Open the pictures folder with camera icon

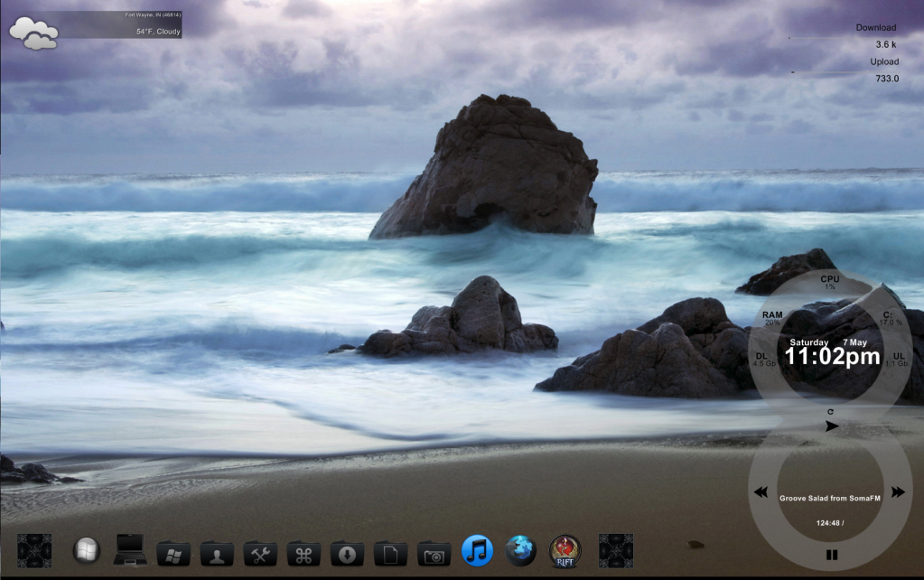(x=434, y=553)
